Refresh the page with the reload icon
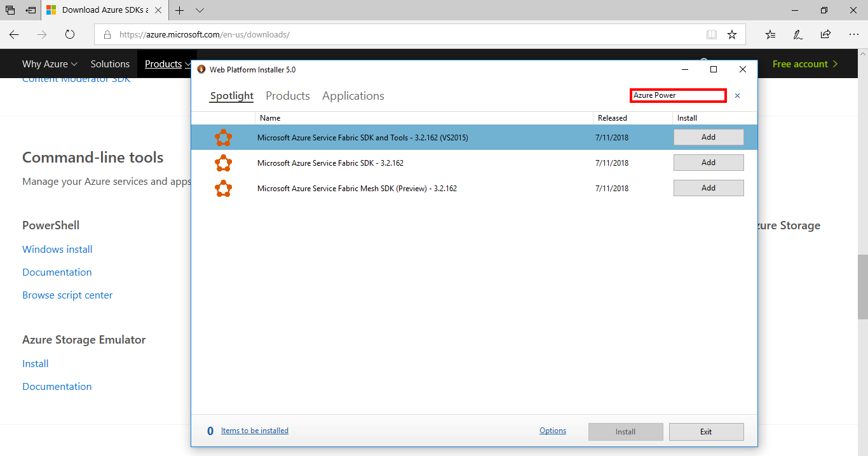868x456 pixels. coord(70,34)
